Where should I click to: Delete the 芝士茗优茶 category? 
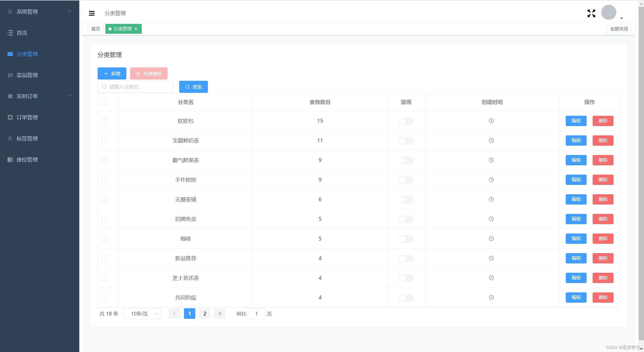[603, 278]
